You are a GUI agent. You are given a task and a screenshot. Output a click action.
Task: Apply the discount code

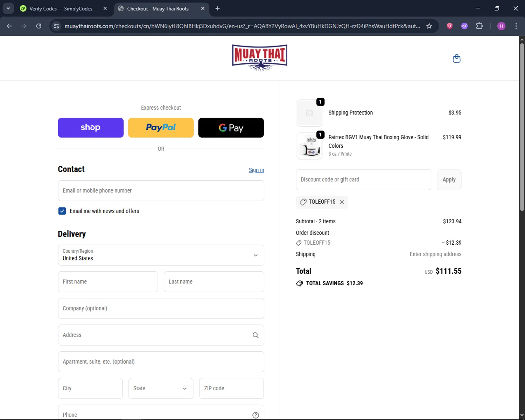[449, 180]
